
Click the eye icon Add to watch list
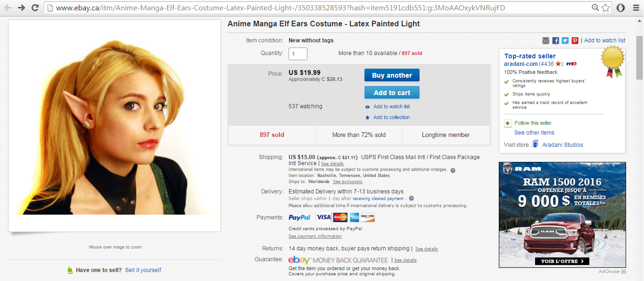coord(368,107)
